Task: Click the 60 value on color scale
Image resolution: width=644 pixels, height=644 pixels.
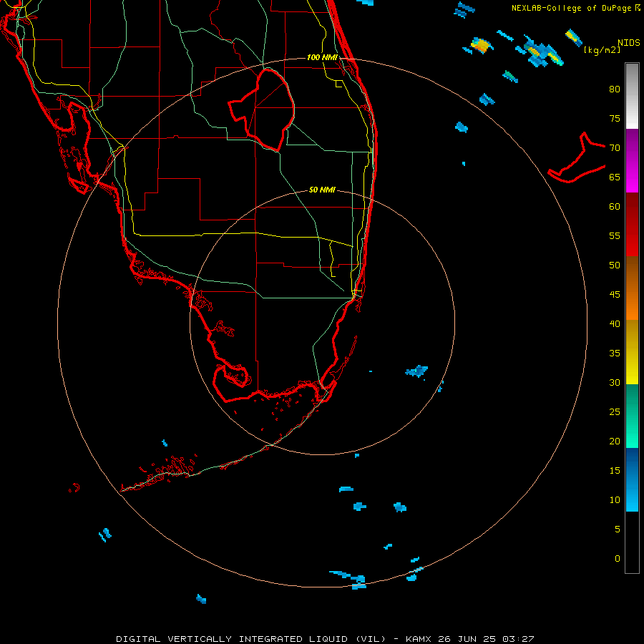Action: (615, 207)
